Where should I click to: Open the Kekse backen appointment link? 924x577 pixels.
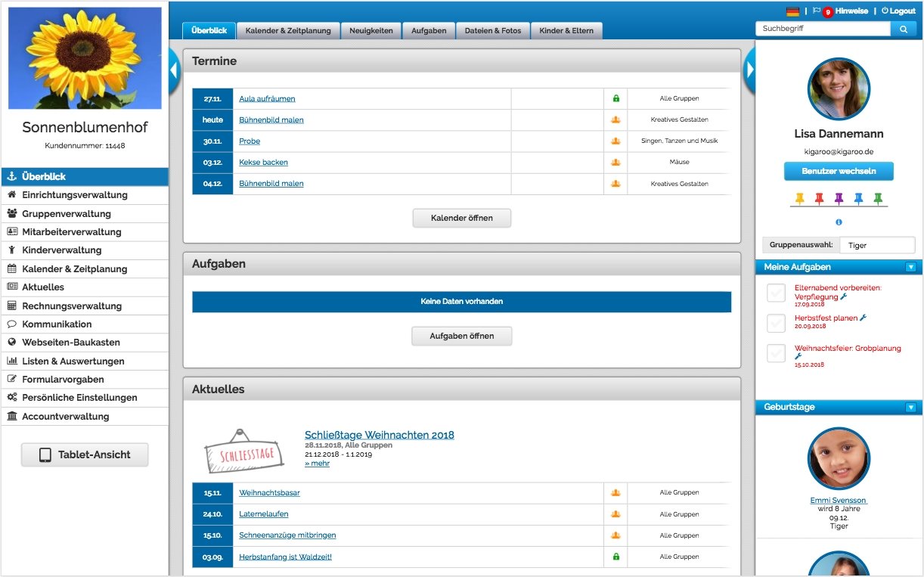coord(263,162)
